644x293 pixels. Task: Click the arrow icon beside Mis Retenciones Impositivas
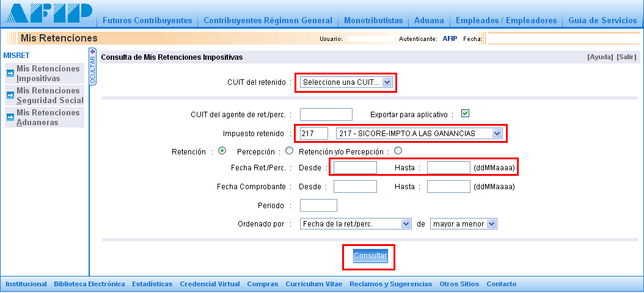10,74
